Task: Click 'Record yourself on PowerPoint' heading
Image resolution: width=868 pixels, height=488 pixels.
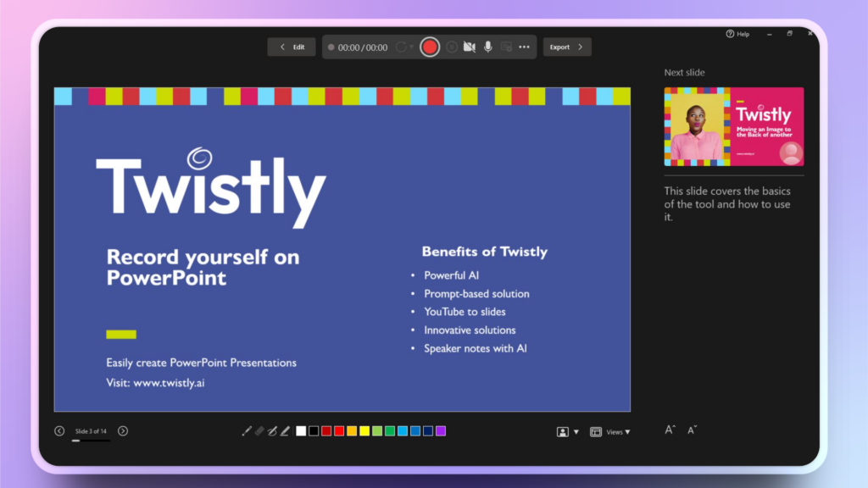Action: tap(203, 267)
